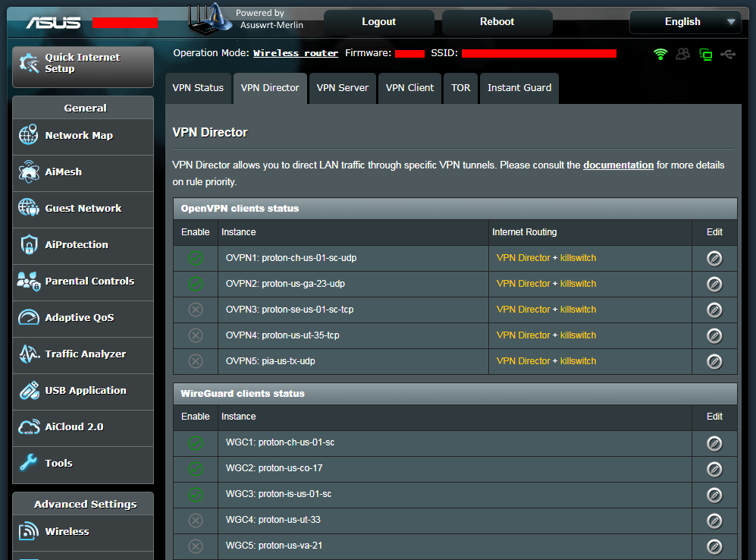The image size is (756, 560).
Task: Click the WGC4 proton-us-ut-33 instance name
Action: tap(274, 520)
